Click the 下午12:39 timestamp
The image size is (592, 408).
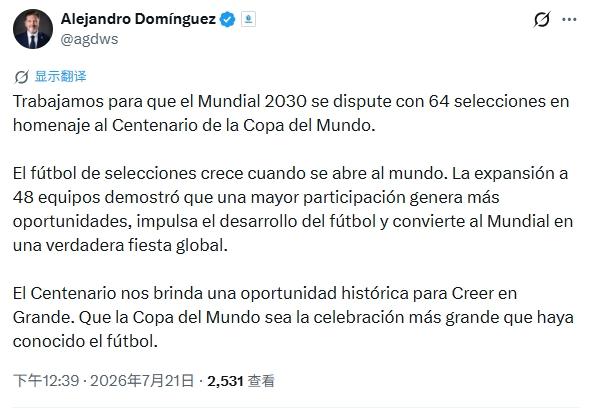point(46,380)
